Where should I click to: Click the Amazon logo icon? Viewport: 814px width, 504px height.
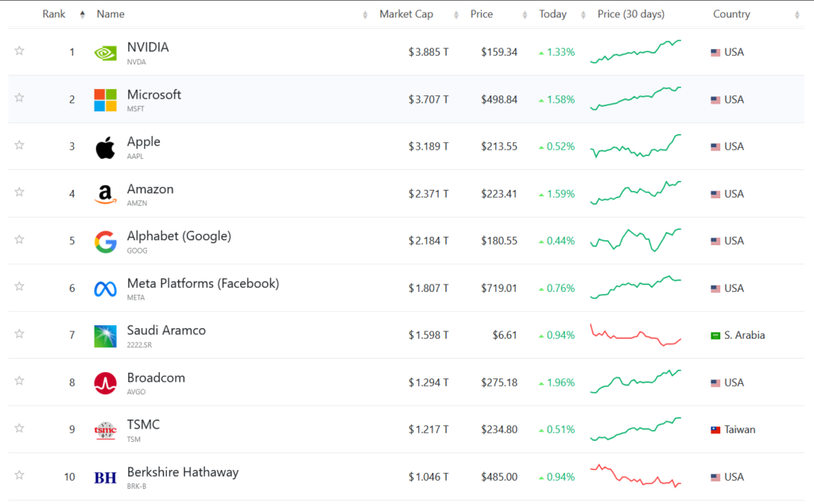pos(105,195)
